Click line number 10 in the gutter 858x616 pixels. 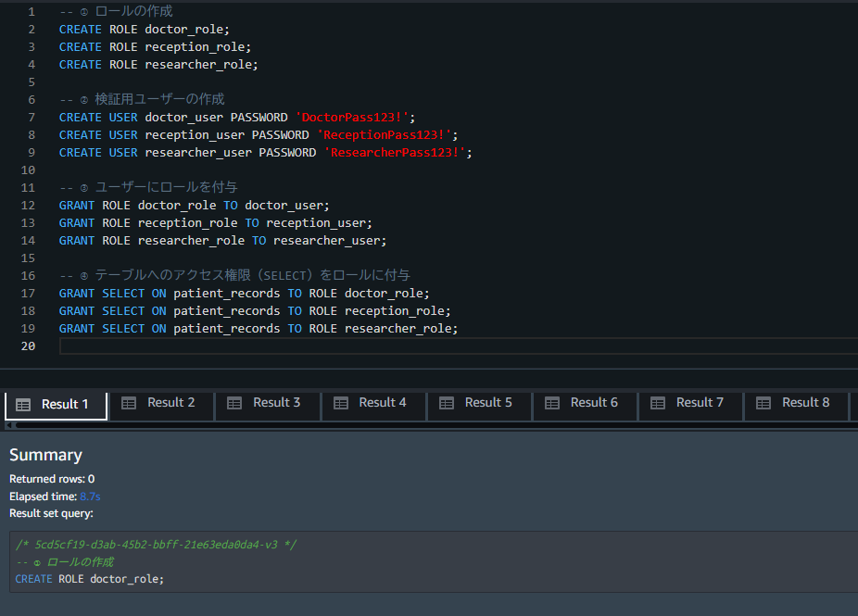(28, 170)
